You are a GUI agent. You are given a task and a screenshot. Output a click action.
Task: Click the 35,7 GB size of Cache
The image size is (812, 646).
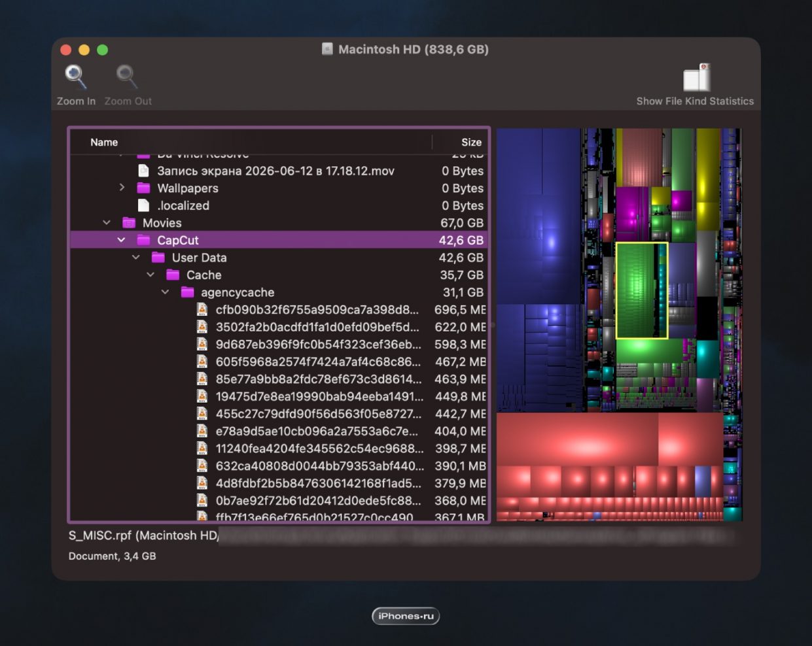(462, 275)
